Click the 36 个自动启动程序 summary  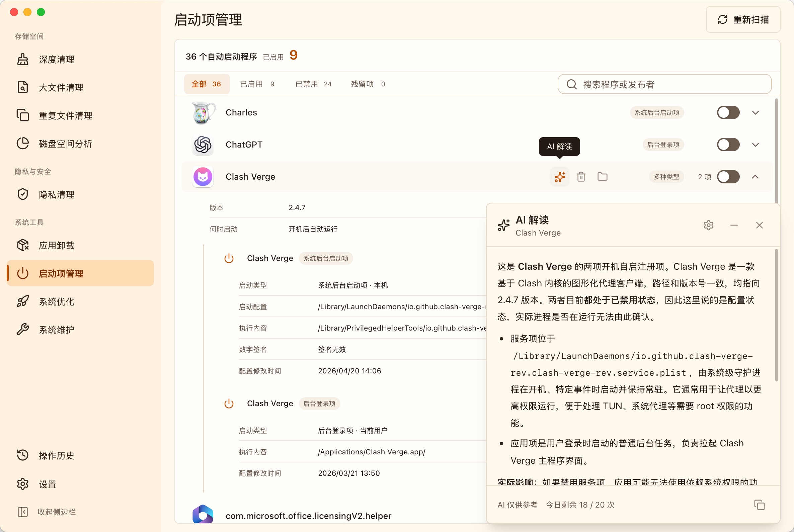click(x=221, y=57)
